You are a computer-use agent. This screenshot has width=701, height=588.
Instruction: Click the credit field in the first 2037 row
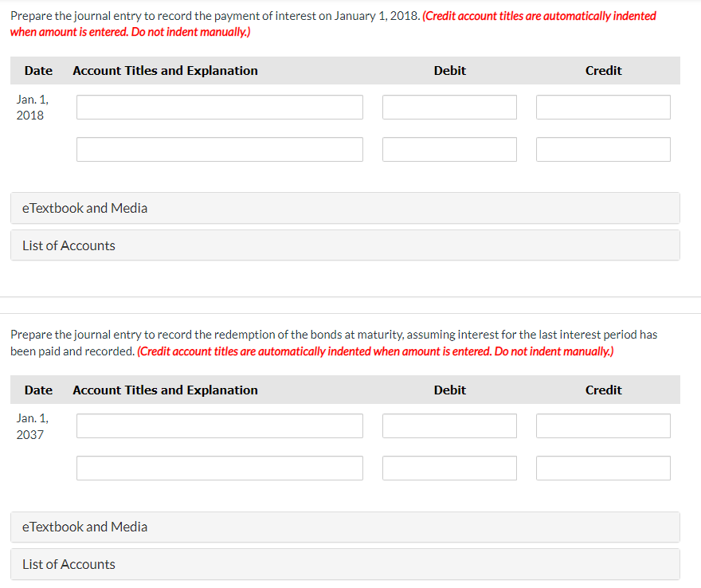point(603,425)
